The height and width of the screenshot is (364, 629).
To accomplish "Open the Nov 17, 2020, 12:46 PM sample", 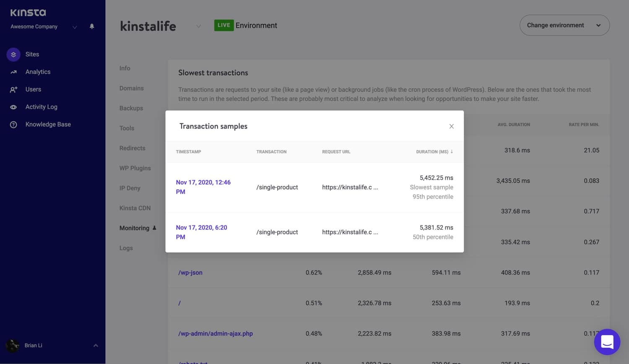I will click(x=203, y=187).
